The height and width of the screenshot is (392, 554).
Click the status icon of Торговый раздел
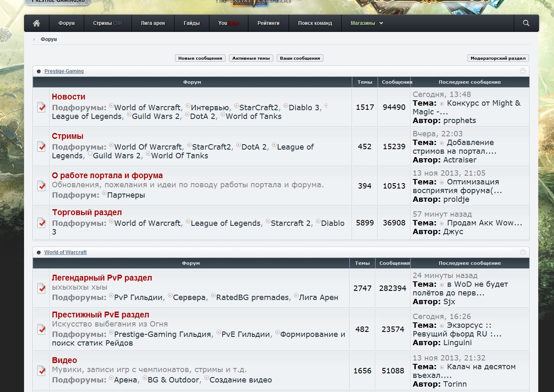click(x=41, y=223)
